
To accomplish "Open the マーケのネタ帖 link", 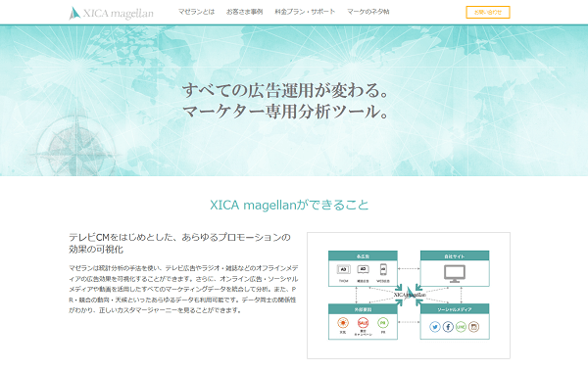I will (x=367, y=12).
